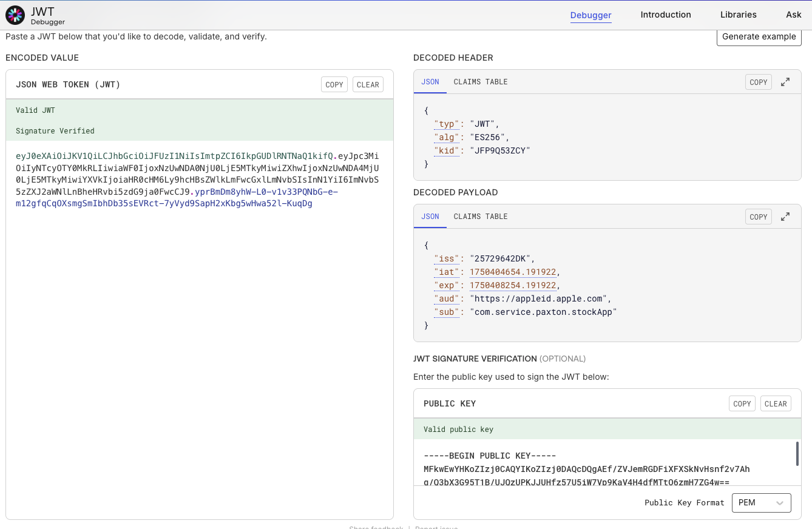Click the JWT Debugger logo icon
This screenshot has width=812, height=529.
coord(15,15)
